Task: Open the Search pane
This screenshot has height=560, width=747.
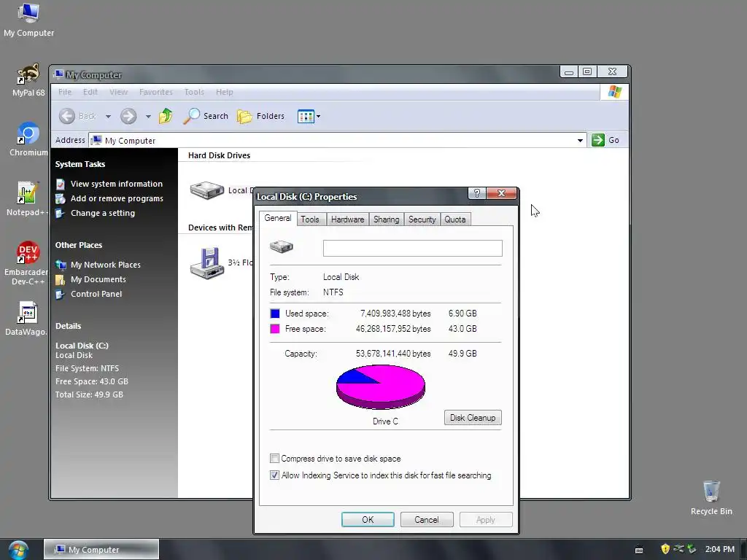Action: click(206, 116)
